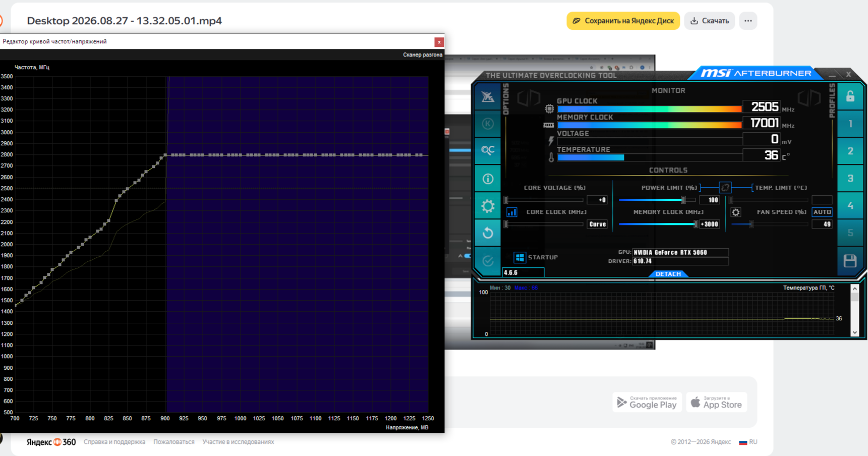This screenshot has height=456, width=868.
Task: Open the curve editor bar-chart icon
Action: tap(512, 212)
